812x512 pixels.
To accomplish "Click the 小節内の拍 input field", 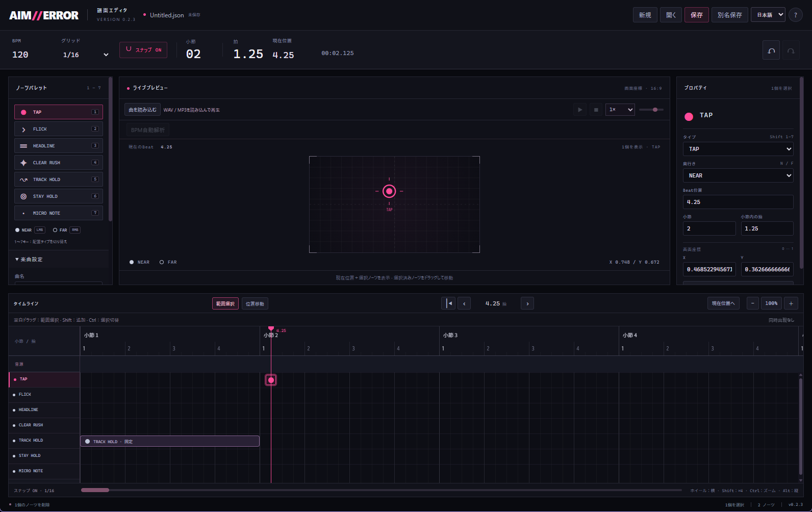I will 767,228.
